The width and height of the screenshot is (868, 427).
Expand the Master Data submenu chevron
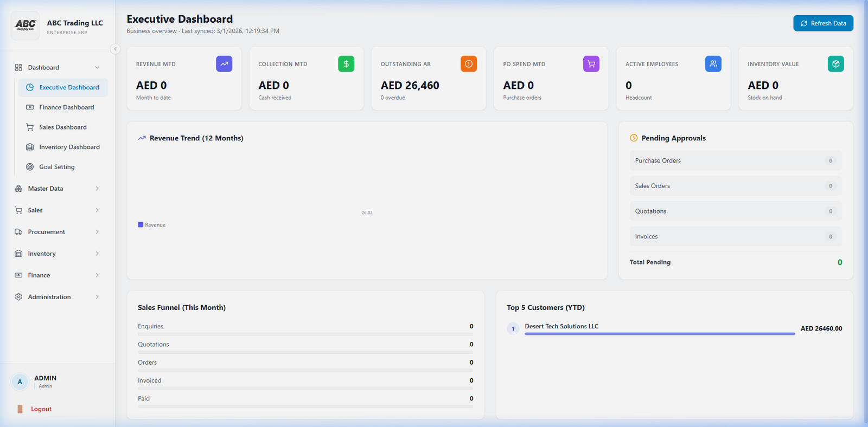click(97, 189)
